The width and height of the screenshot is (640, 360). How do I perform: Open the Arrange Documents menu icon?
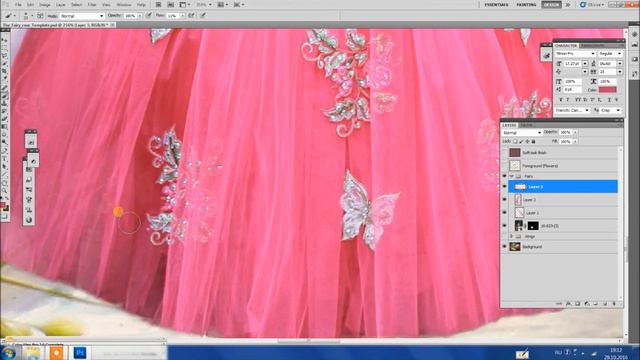pos(223,5)
